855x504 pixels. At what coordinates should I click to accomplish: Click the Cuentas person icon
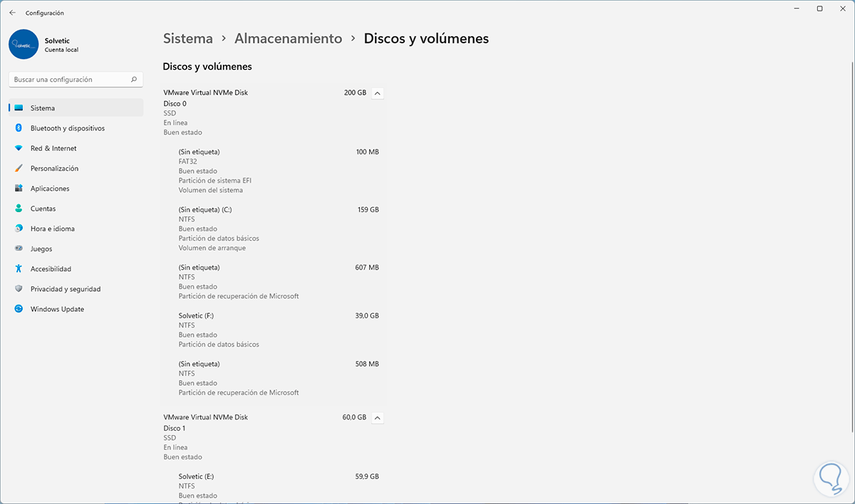[19, 209]
